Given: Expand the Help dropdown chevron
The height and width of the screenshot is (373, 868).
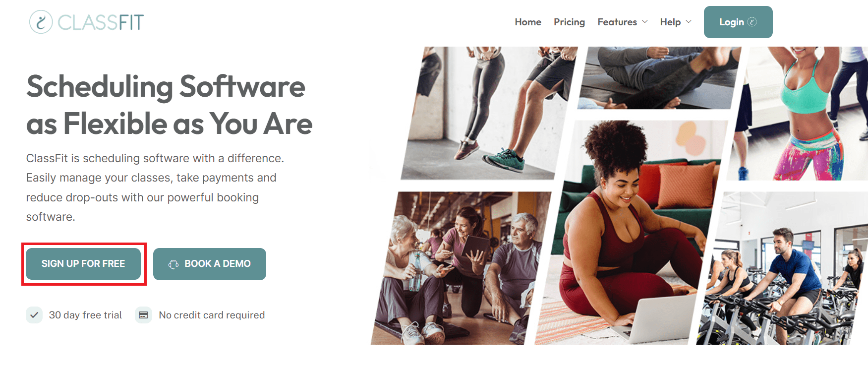Looking at the screenshot, I should 689,22.
